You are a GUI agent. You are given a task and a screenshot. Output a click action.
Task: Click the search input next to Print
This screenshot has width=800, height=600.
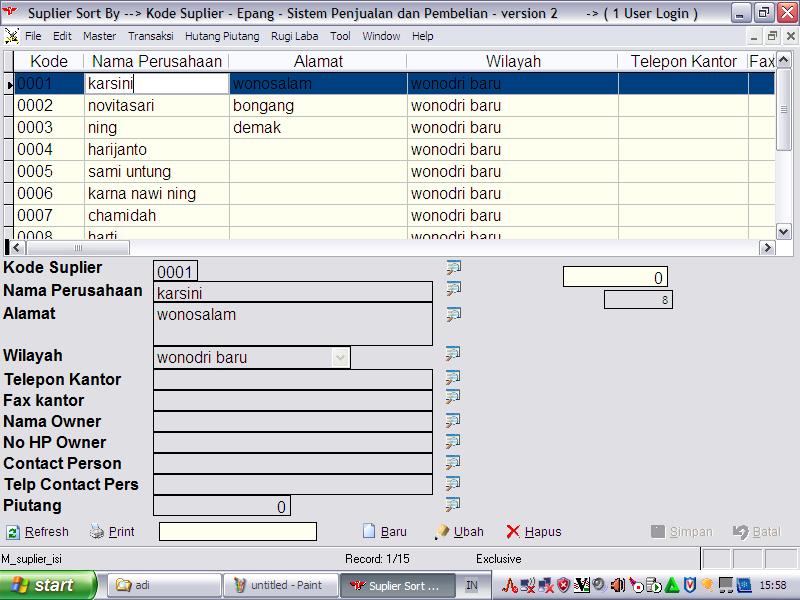[237, 532]
